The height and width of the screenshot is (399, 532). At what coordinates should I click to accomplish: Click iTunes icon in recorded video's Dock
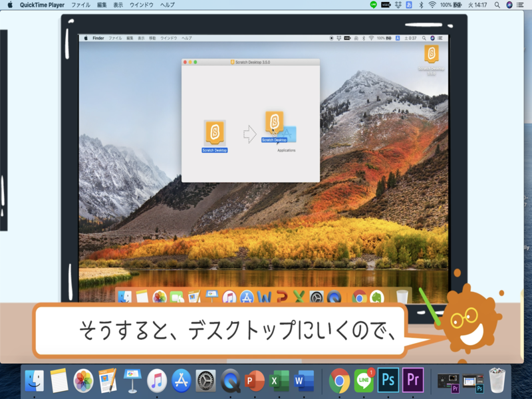[229, 297]
